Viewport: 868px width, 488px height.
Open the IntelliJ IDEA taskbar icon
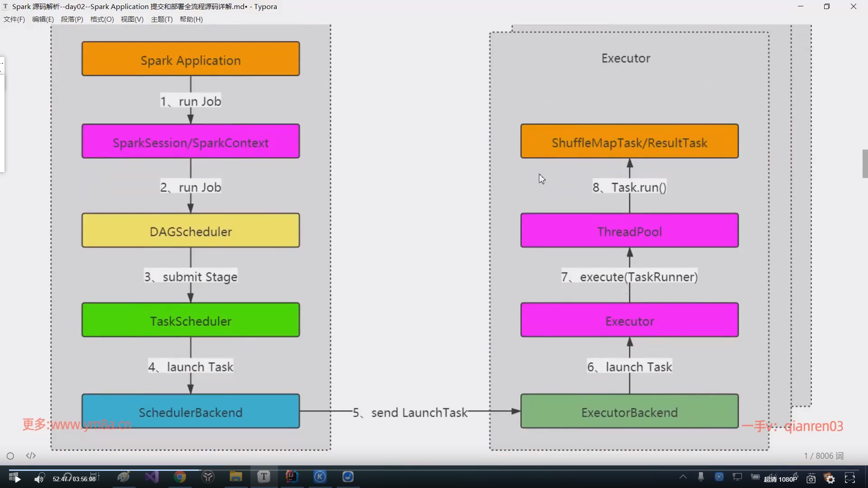292,477
